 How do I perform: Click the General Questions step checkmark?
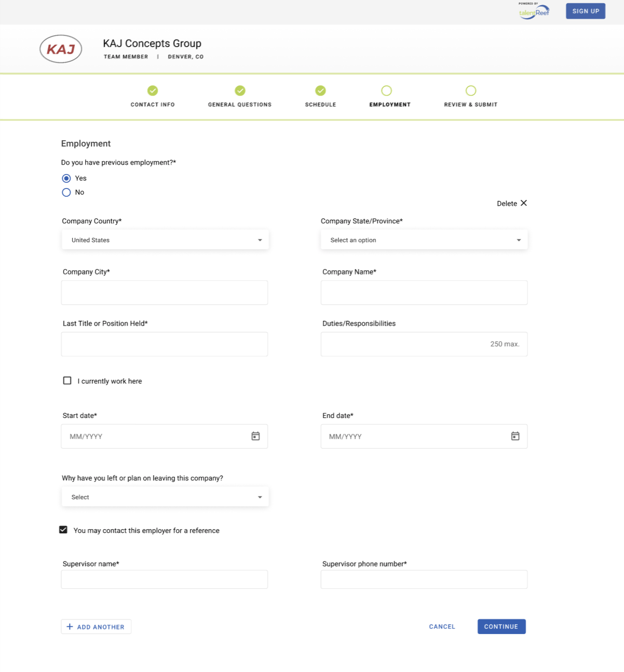[x=240, y=91]
